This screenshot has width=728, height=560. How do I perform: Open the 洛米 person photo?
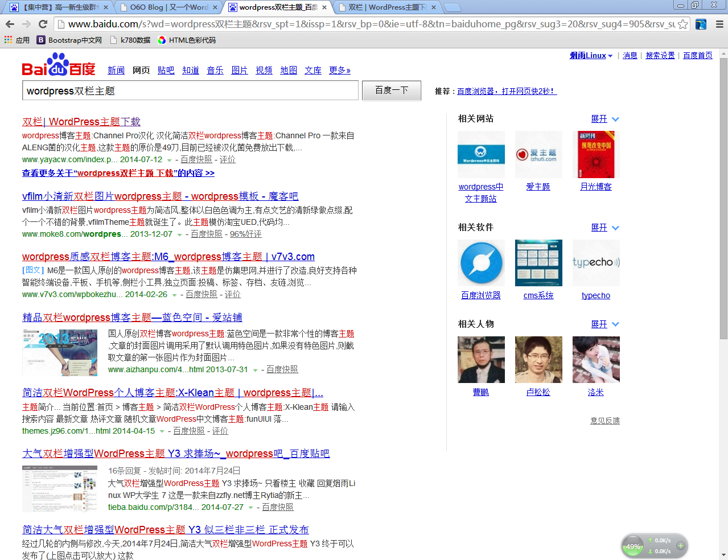[x=596, y=360]
